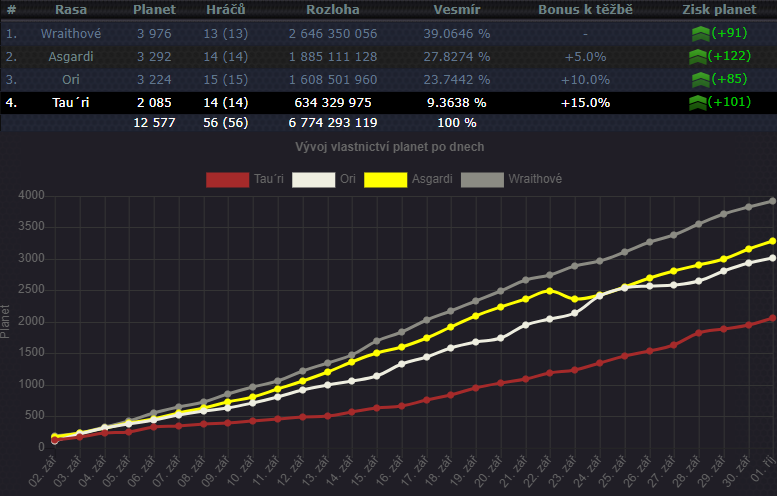Viewport: 777px width, 496px height.
Task: Sort by the Planet column header
Action: point(154,9)
